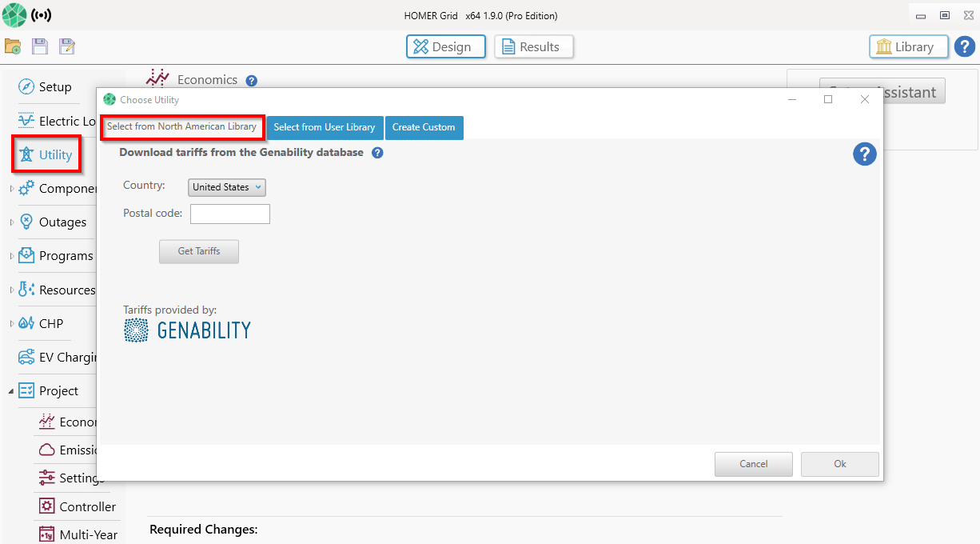
Task: Click the save file icon in toolbar
Action: coord(39,46)
